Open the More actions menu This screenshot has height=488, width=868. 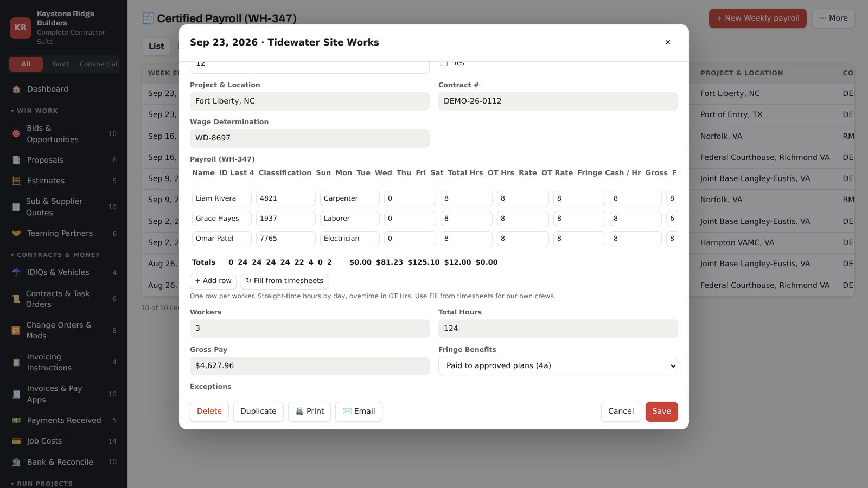(x=833, y=18)
